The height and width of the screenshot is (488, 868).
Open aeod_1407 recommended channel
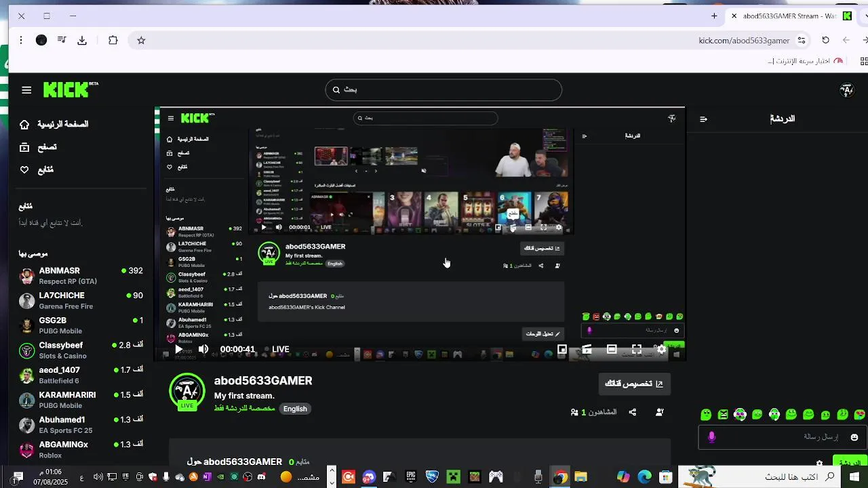point(81,375)
